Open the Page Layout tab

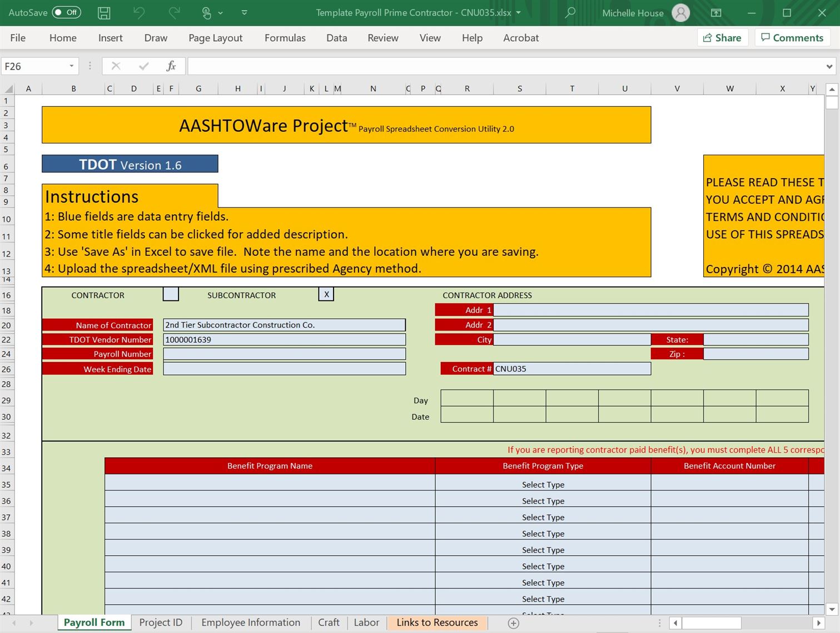216,38
